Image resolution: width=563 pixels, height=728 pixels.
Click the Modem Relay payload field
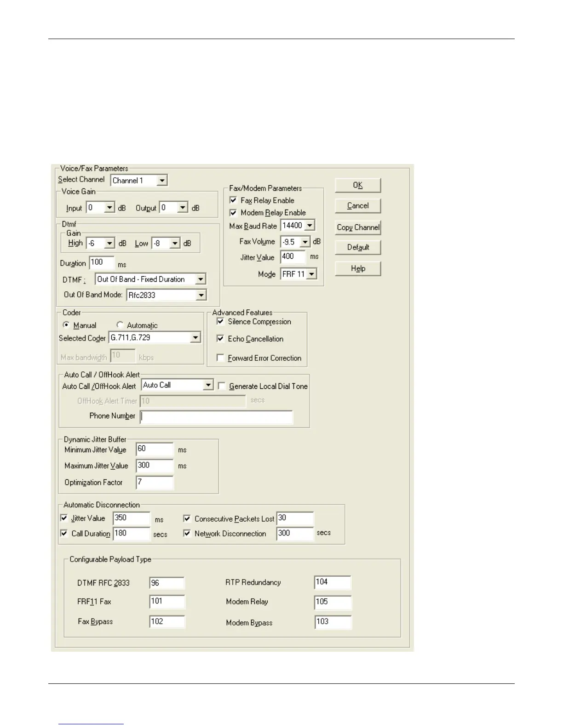(333, 602)
